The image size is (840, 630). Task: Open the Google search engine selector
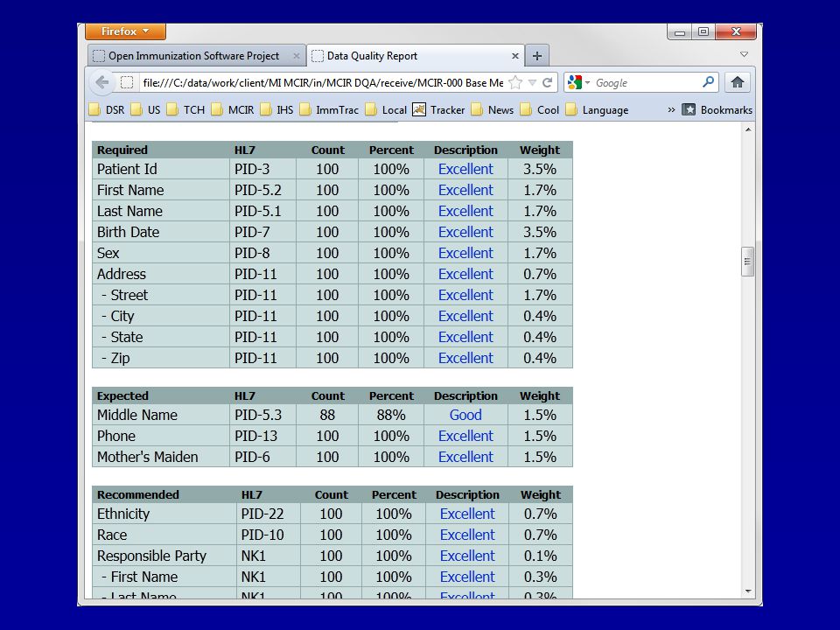pos(578,82)
